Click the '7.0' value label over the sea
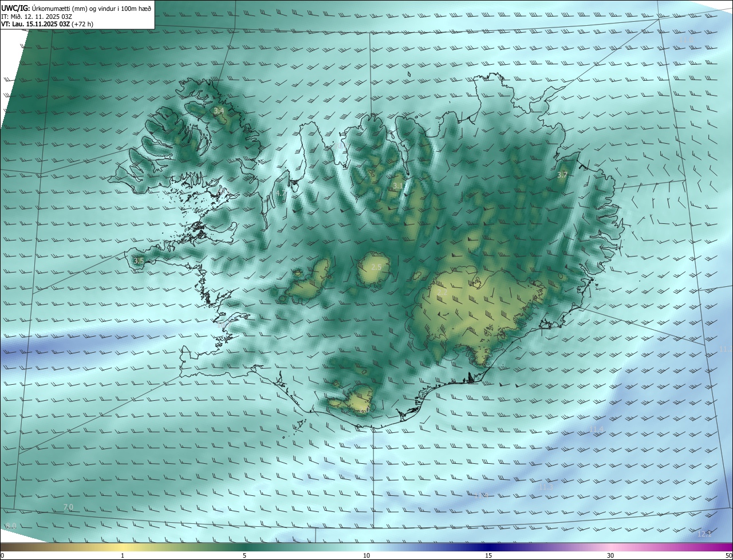The height and width of the screenshot is (560, 733). click(68, 507)
